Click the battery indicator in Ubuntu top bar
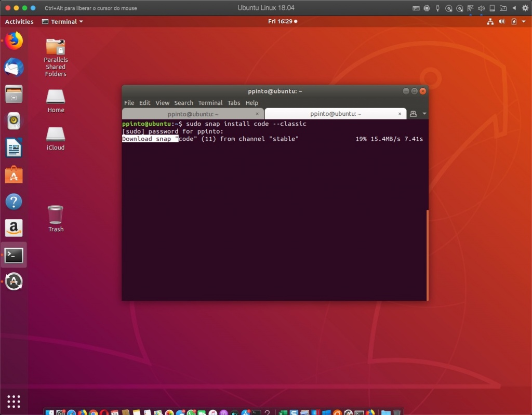The width and height of the screenshot is (532, 415). click(x=514, y=22)
